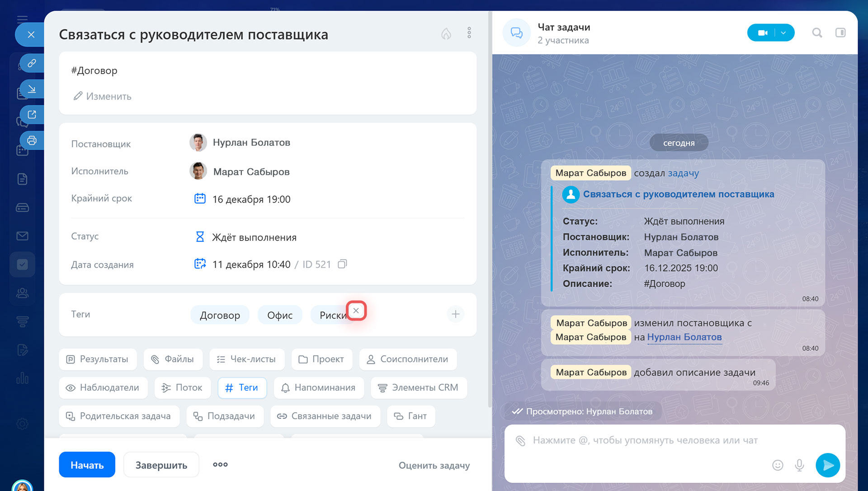Open the three-dot task menu
868x491 pixels.
[x=469, y=33]
